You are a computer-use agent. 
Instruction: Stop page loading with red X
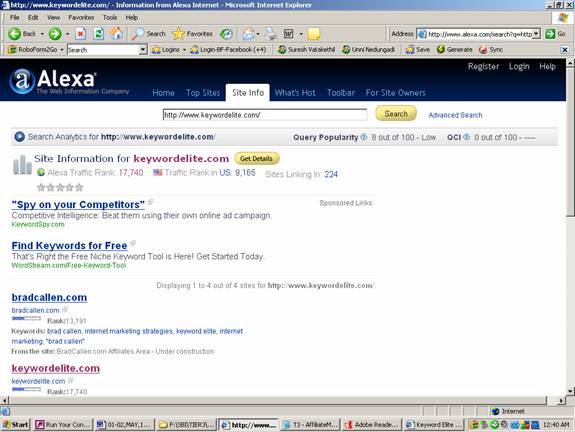click(x=81, y=34)
